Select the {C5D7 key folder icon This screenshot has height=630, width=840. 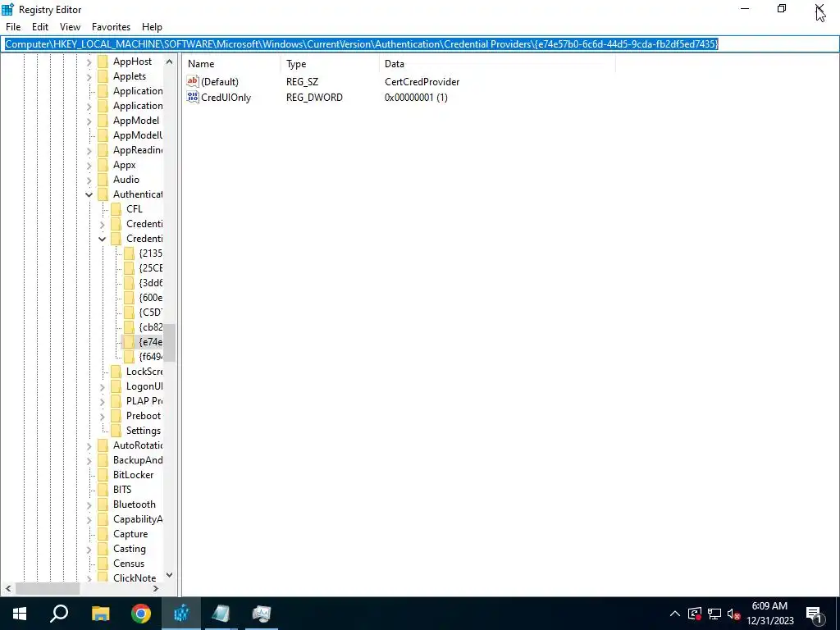click(x=129, y=313)
